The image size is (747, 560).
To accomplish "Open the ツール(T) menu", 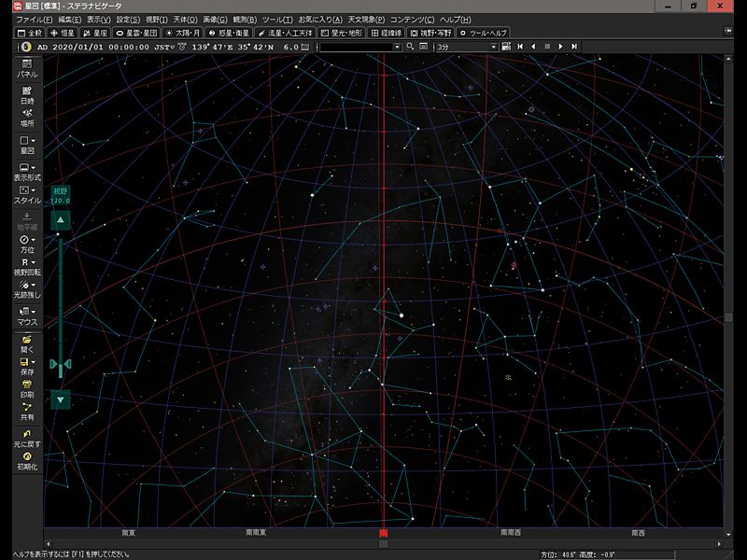I will [x=277, y=20].
